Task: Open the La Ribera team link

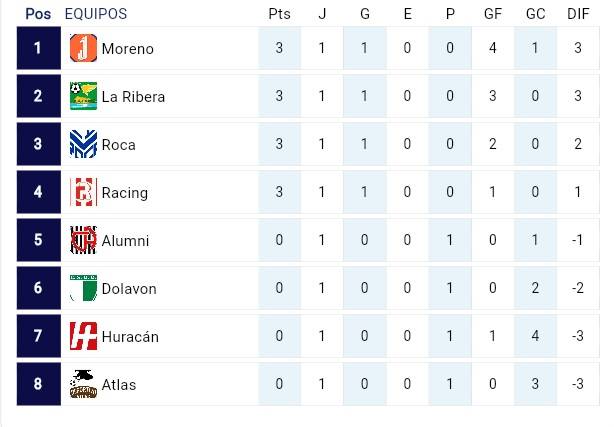Action: point(133,97)
